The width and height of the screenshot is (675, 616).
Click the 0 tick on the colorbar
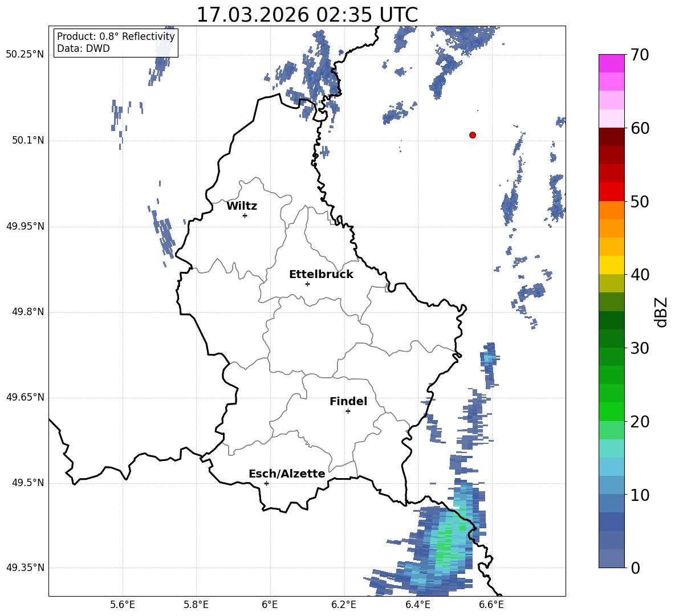coord(635,568)
